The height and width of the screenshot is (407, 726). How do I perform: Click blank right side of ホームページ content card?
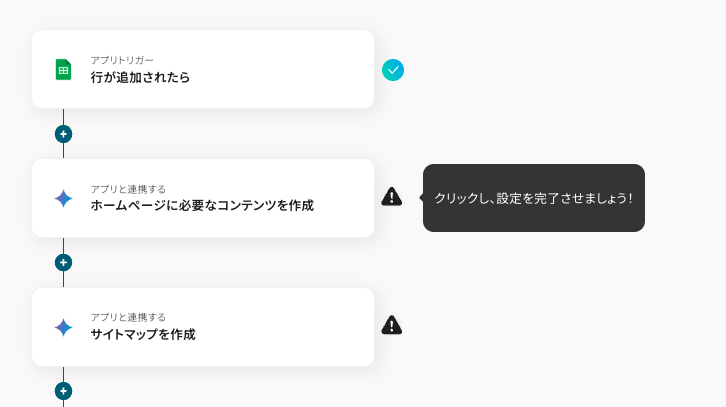click(x=345, y=198)
